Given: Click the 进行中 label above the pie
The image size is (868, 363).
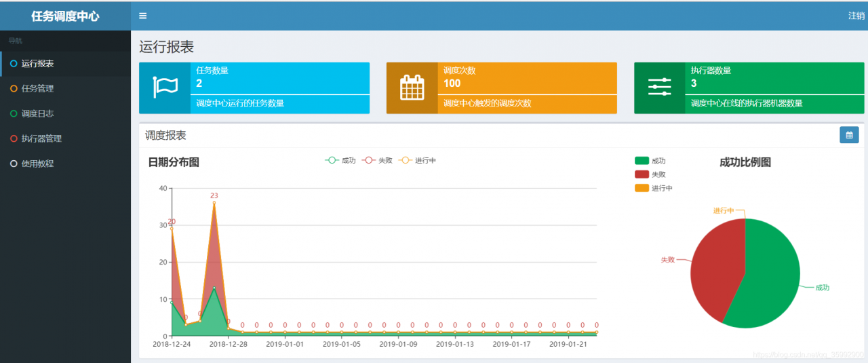Looking at the screenshot, I should [724, 211].
